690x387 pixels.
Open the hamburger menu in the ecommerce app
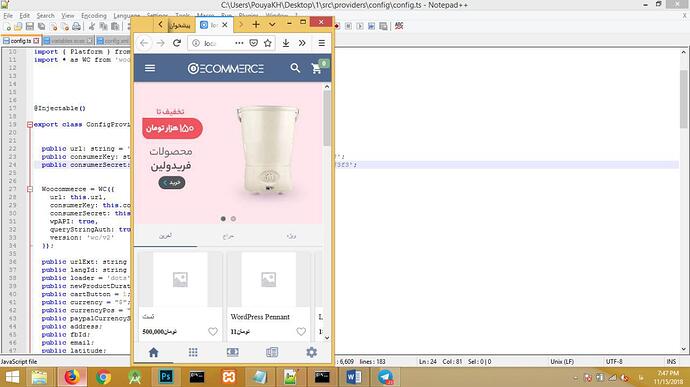pyautogui.click(x=150, y=68)
